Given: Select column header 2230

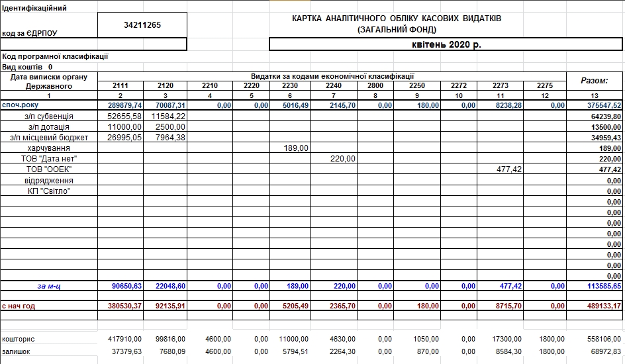Looking at the screenshot, I should coord(290,85).
